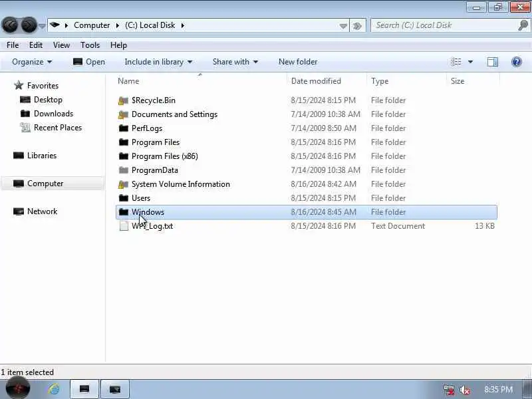Select the PerfLogs folder icon
The height and width of the screenshot is (399, 532).
tap(124, 128)
